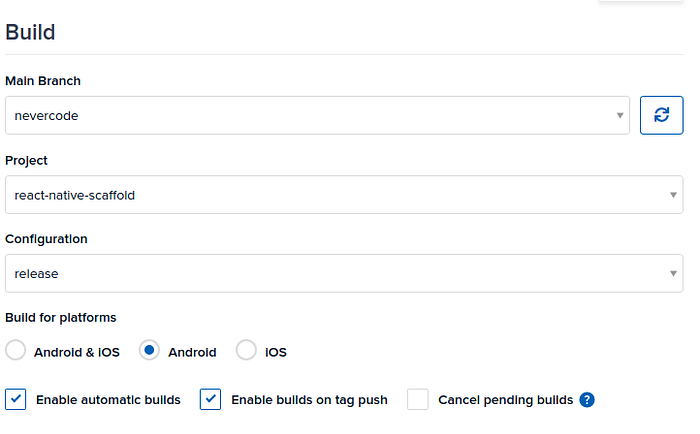Click the Cancel pending builds label text

pyautogui.click(x=505, y=400)
